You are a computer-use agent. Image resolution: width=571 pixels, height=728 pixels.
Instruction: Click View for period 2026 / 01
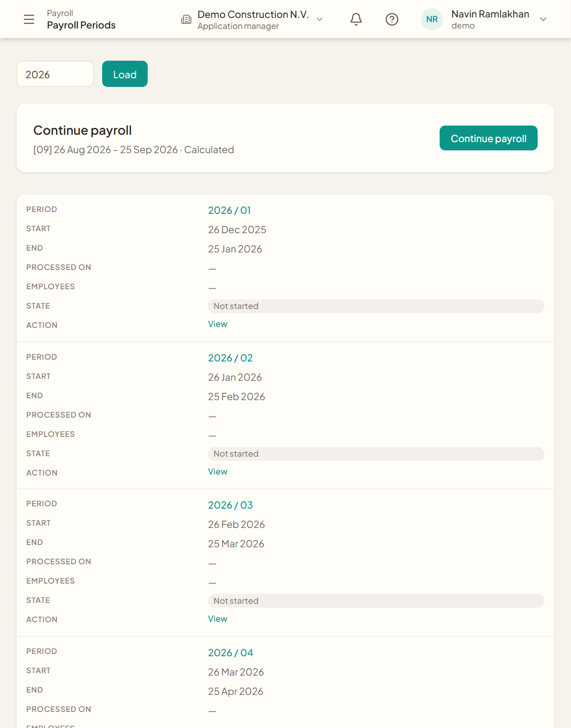218,324
